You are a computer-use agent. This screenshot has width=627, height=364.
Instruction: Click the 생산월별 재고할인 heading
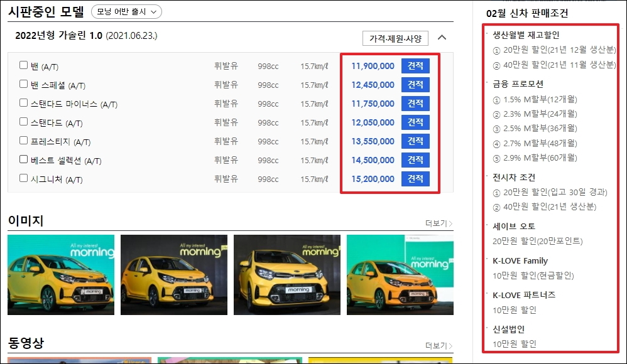[x=526, y=35]
